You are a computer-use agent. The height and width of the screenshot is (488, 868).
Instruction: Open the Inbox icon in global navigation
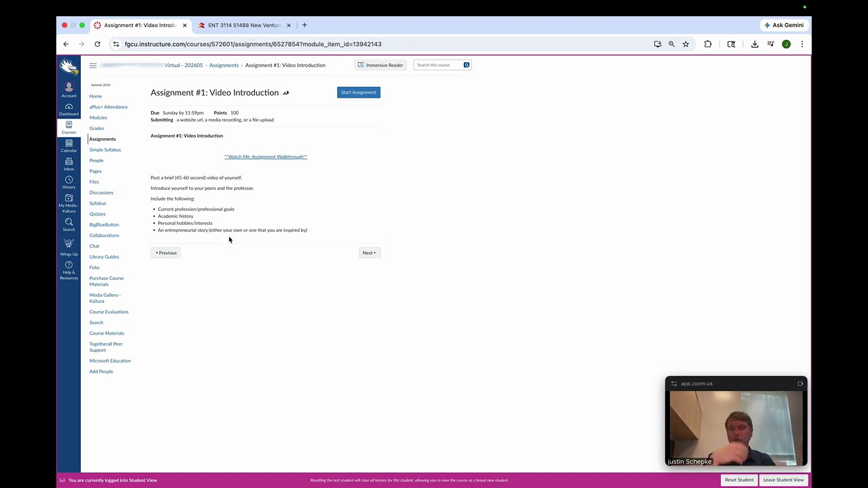coord(68,164)
